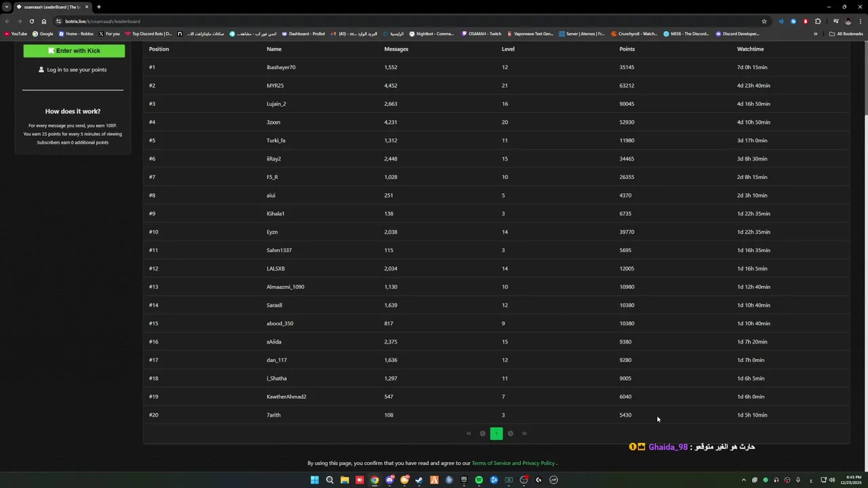
Task: Open File Explorer from the taskbar
Action: tap(344, 480)
